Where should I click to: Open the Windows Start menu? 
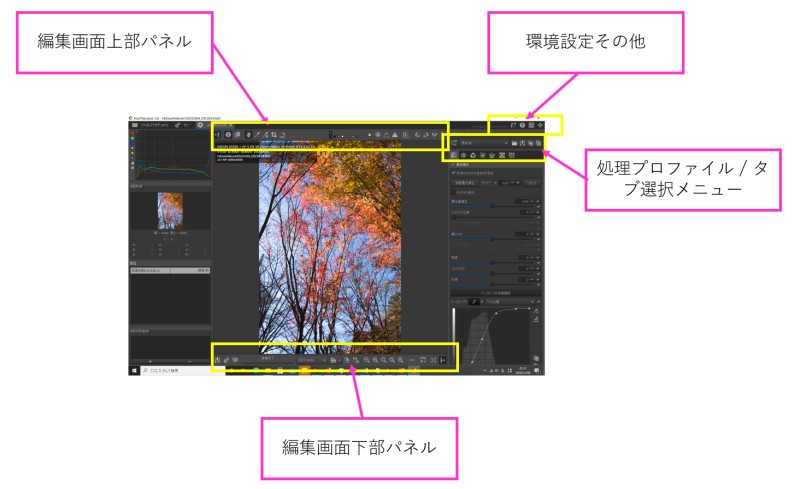(134, 371)
